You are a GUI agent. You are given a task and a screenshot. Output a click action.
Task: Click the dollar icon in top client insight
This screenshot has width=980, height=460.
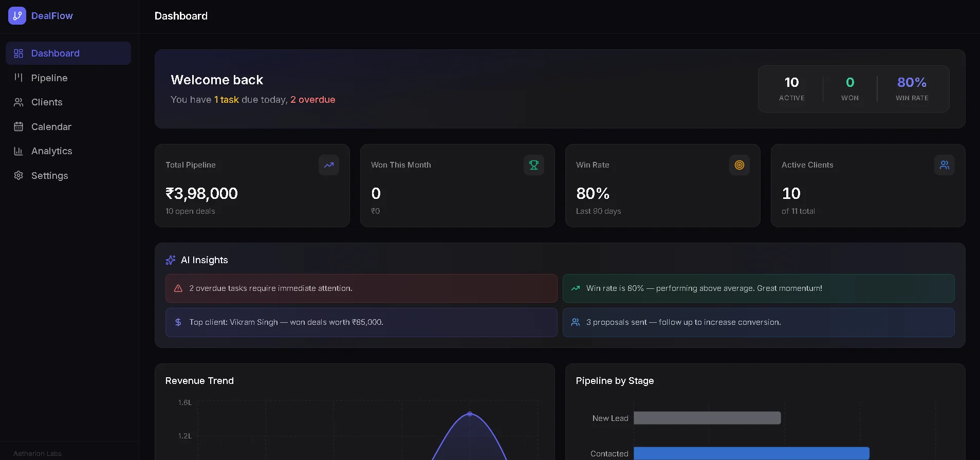(x=178, y=322)
